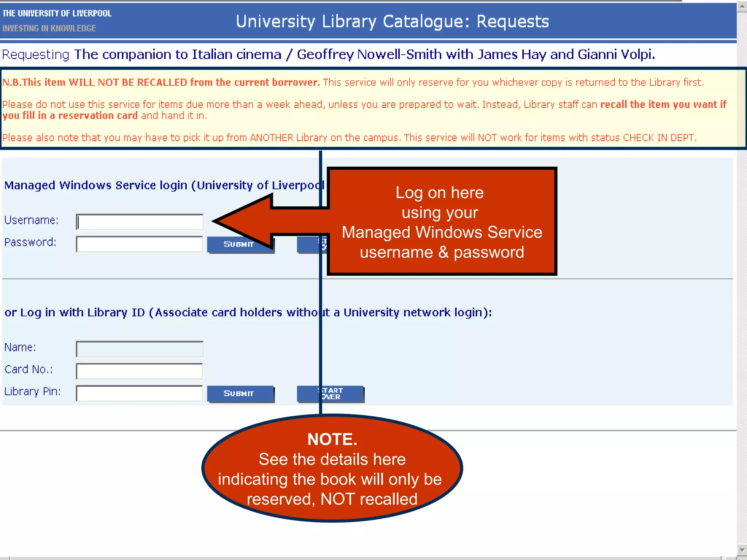Click the Card No. input field
This screenshot has width=747, height=560.
click(139, 371)
